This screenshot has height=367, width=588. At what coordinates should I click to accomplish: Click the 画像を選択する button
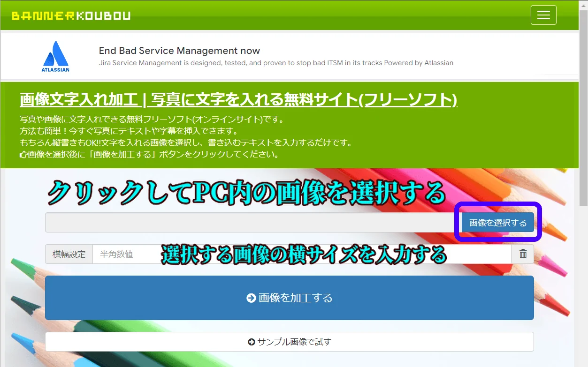click(x=498, y=223)
